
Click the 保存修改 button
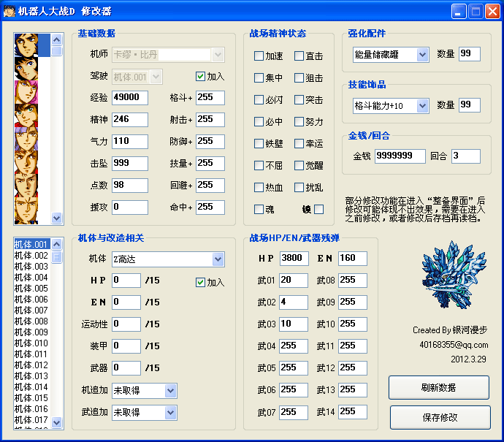click(438, 417)
